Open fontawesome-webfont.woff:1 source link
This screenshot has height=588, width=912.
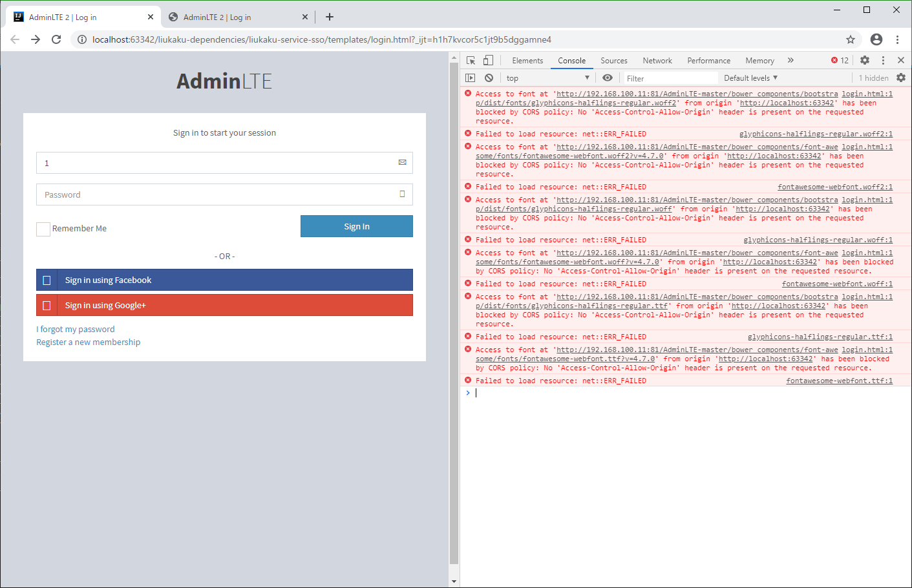coord(837,284)
